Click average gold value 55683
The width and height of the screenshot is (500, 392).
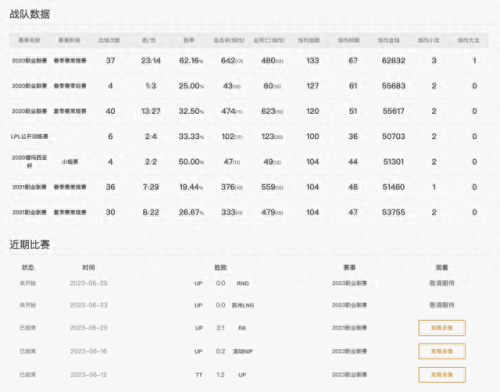pos(393,86)
